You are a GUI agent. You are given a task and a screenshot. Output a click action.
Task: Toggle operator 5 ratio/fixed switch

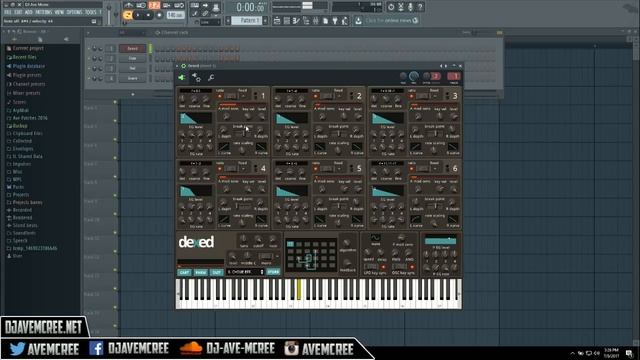pos(327,168)
